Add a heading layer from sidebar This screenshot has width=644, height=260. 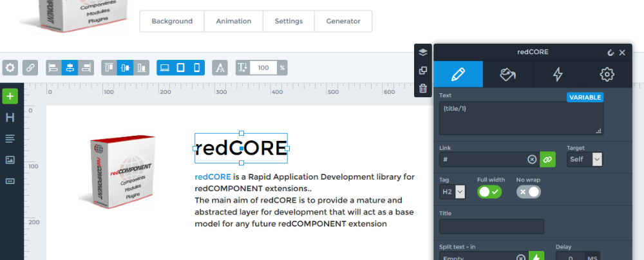pyautogui.click(x=10, y=118)
